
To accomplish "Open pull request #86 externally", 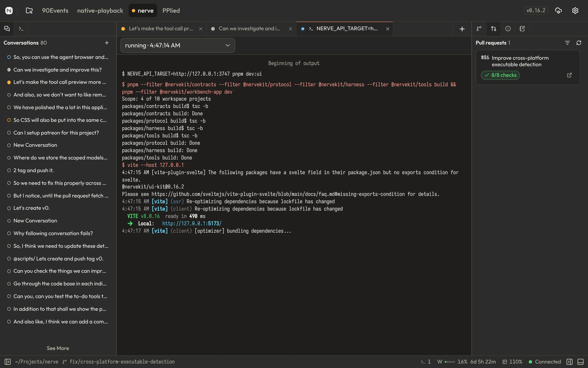I will point(569,75).
